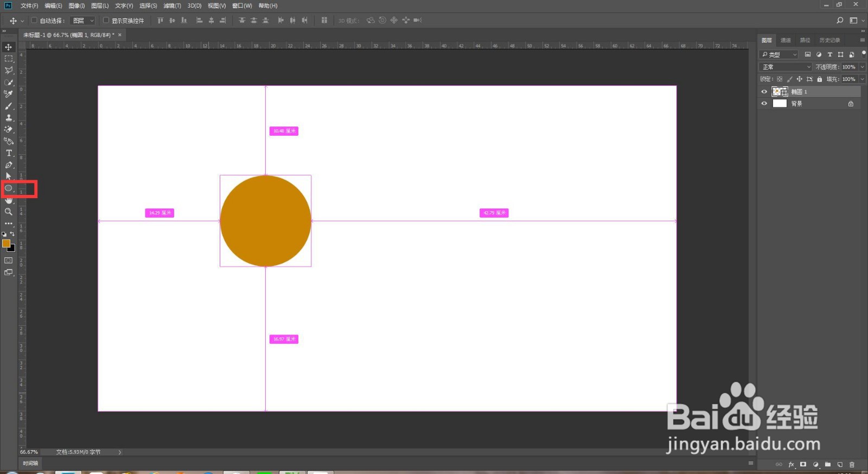The height and width of the screenshot is (474, 868).
Task: Click the 时间轴 timeline panel label
Action: [30, 463]
